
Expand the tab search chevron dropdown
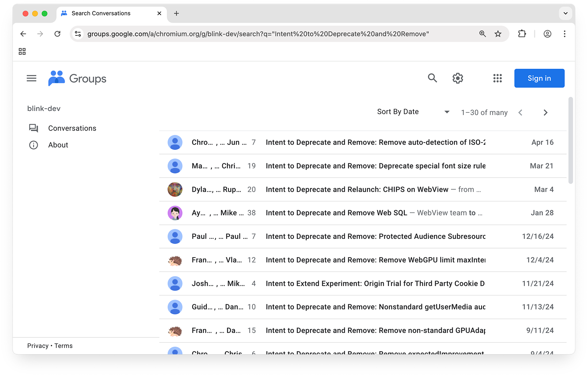565,14
